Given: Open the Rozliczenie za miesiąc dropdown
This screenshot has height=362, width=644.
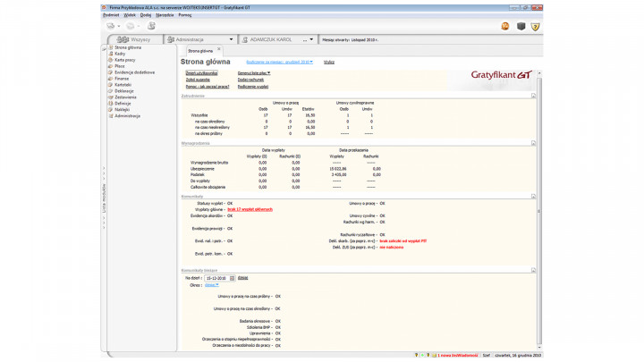Looking at the screenshot, I should tap(279, 62).
